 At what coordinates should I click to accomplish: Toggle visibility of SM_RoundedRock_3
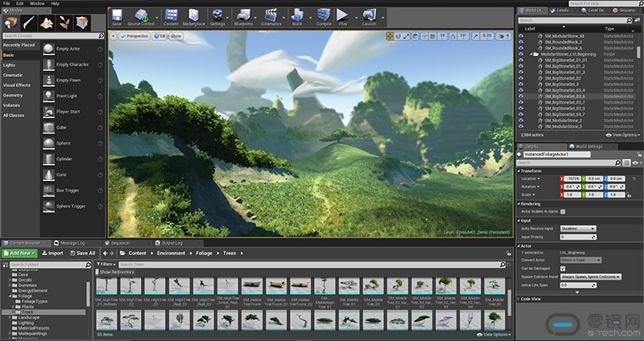pos(521,42)
